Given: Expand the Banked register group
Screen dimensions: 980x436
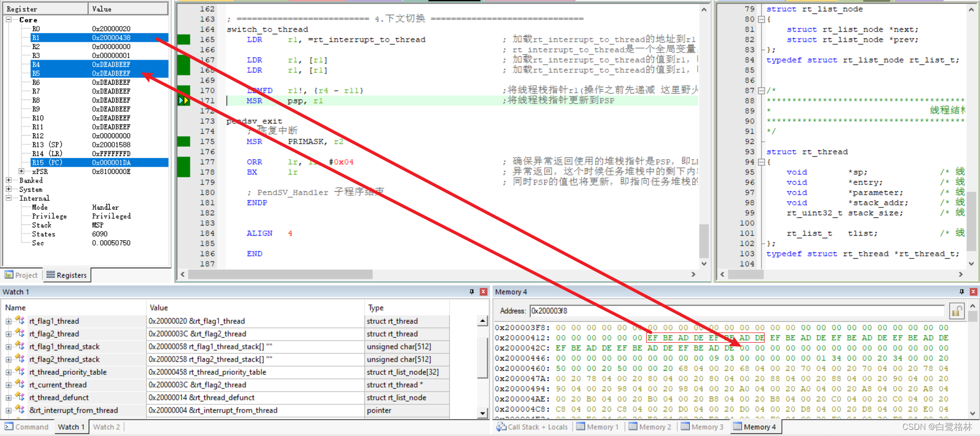Looking at the screenshot, I should tap(9, 181).
